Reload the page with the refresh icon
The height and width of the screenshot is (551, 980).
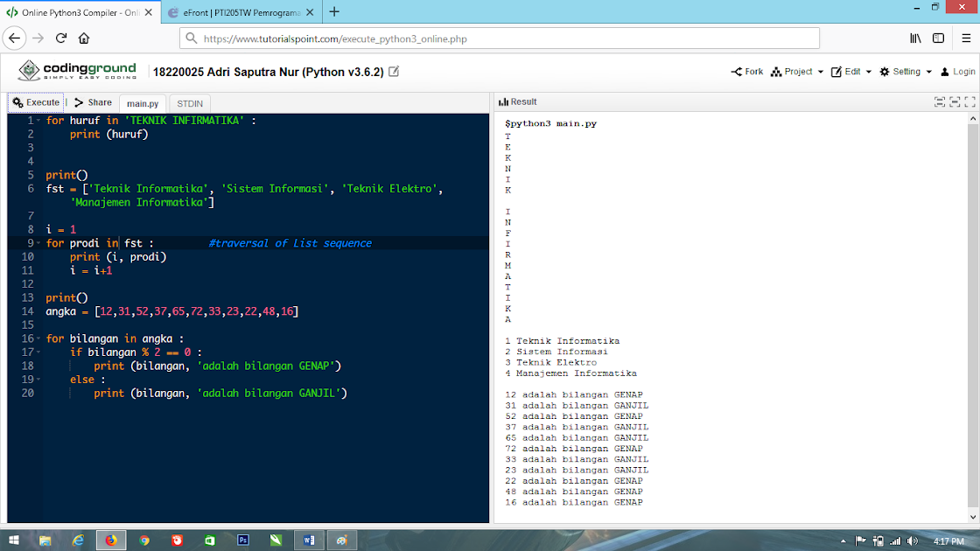point(61,38)
